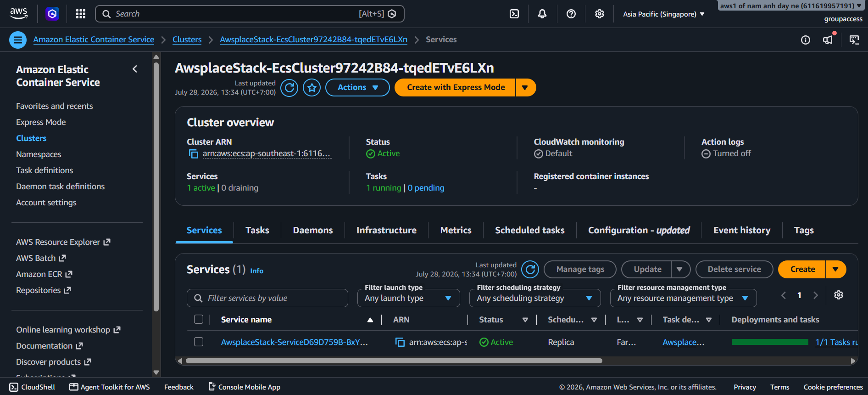Click the green deployment progress bar

(770, 342)
